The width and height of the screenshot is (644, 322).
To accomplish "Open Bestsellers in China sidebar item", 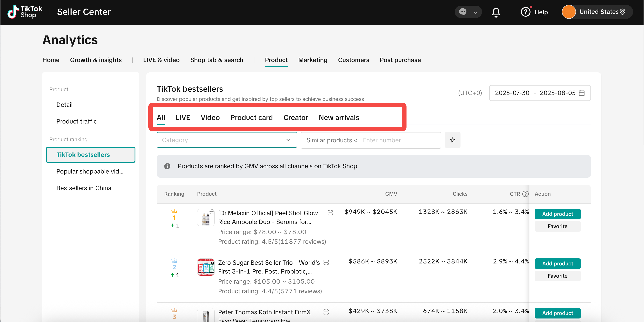I will coord(84,188).
